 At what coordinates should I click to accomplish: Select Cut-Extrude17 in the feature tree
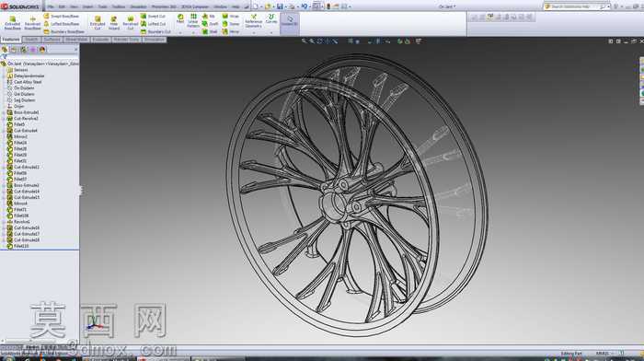click(x=23, y=234)
